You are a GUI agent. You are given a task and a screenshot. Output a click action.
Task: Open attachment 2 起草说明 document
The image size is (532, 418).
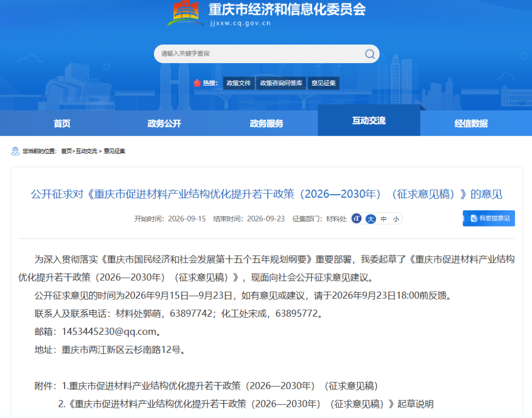pos(246,404)
